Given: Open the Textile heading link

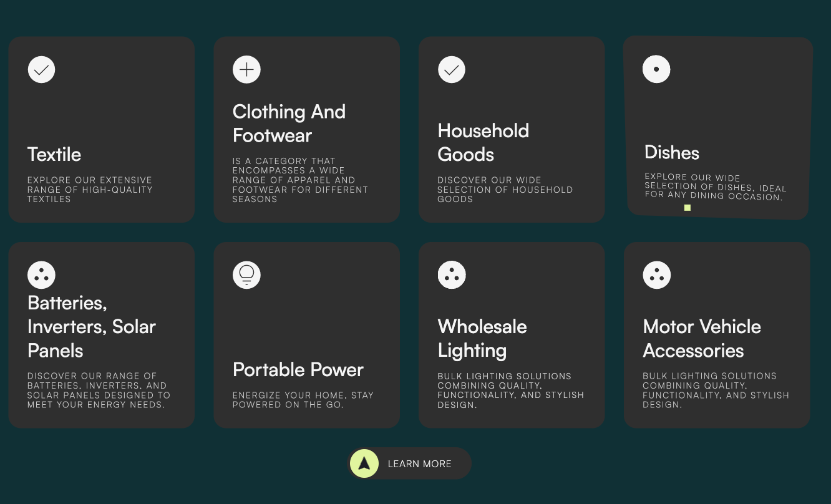Looking at the screenshot, I should (x=54, y=155).
